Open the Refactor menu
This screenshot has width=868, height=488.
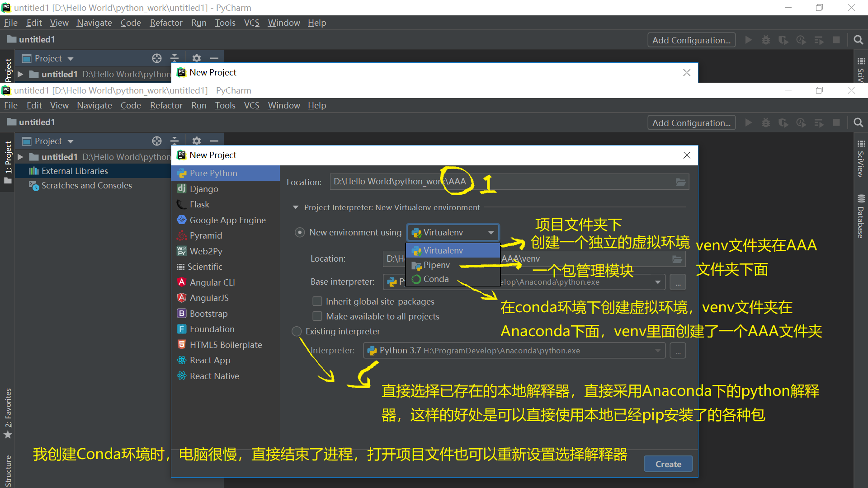pos(166,105)
